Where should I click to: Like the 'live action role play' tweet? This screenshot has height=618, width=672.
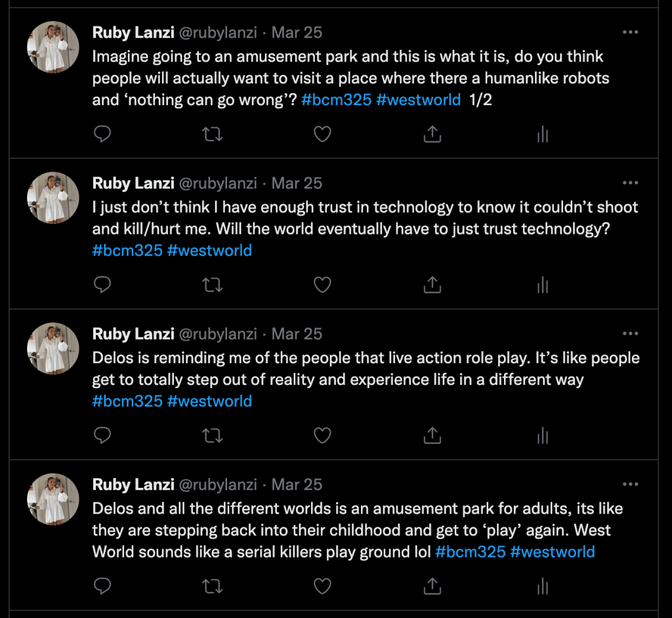point(322,435)
